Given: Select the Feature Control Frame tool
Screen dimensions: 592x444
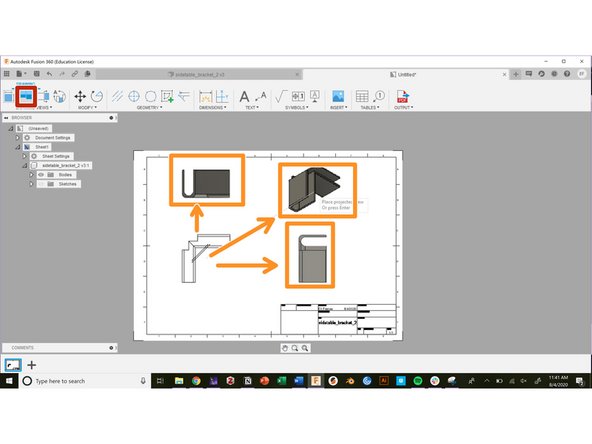Looking at the screenshot, I should coord(298,97).
